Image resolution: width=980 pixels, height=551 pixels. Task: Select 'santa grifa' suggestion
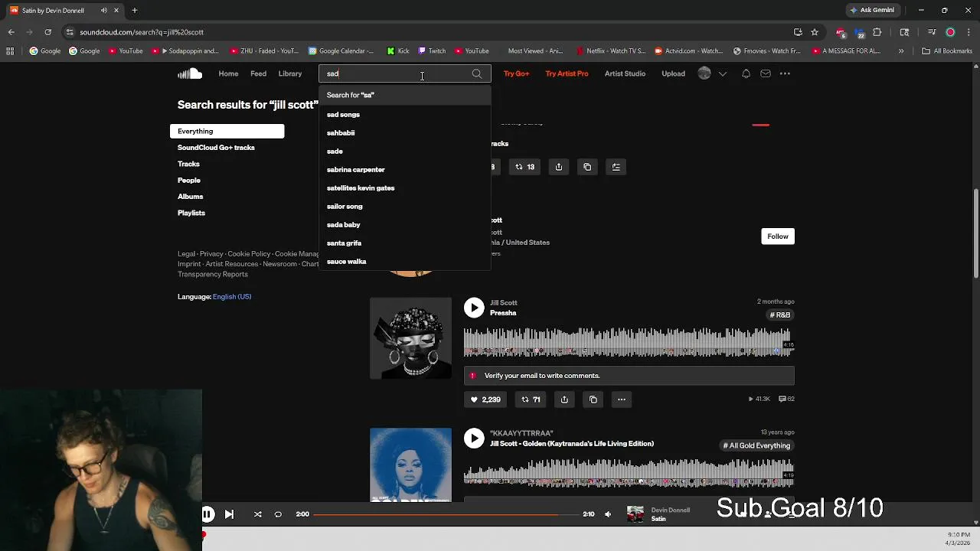[404, 243]
